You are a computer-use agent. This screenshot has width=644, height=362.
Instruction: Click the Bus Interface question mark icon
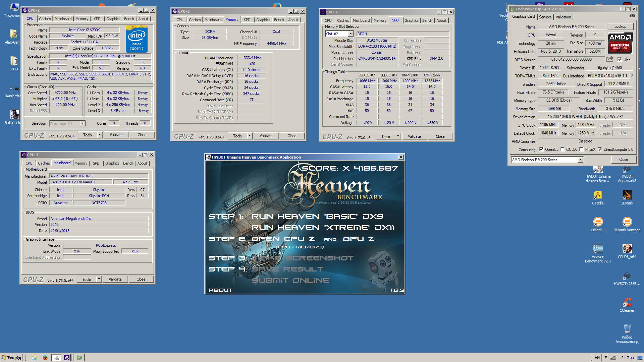(632, 76)
